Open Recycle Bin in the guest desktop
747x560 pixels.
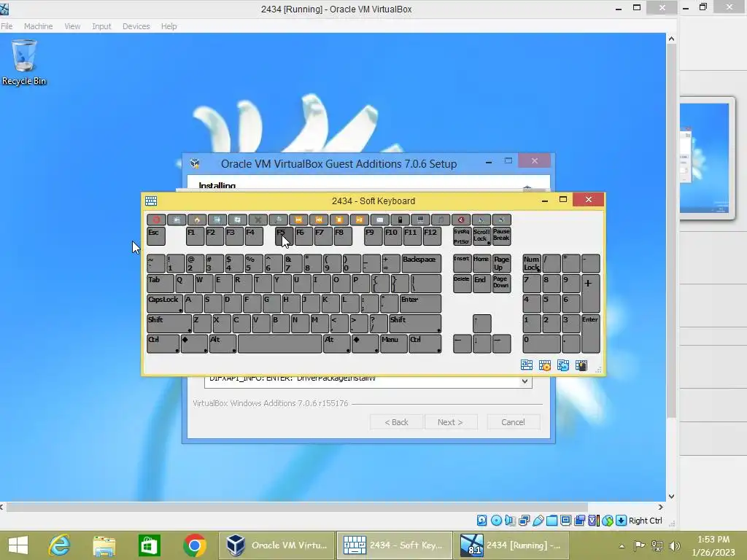pyautogui.click(x=24, y=63)
